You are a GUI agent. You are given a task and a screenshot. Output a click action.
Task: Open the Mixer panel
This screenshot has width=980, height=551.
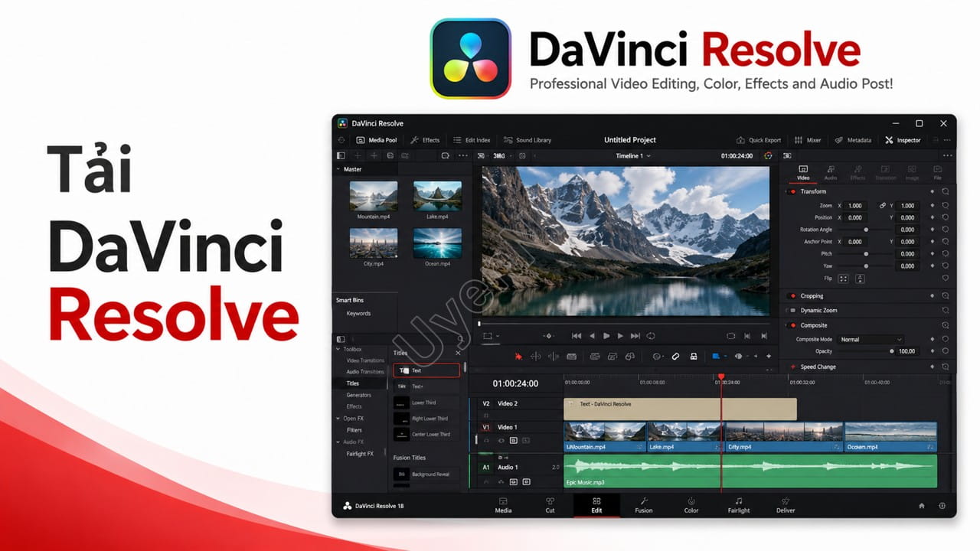coord(808,140)
